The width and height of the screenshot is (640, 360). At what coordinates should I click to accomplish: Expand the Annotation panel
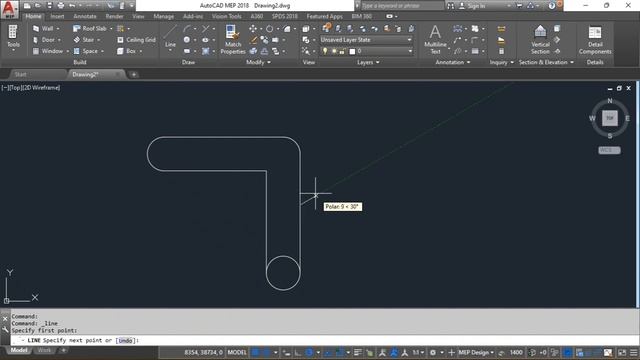453,62
